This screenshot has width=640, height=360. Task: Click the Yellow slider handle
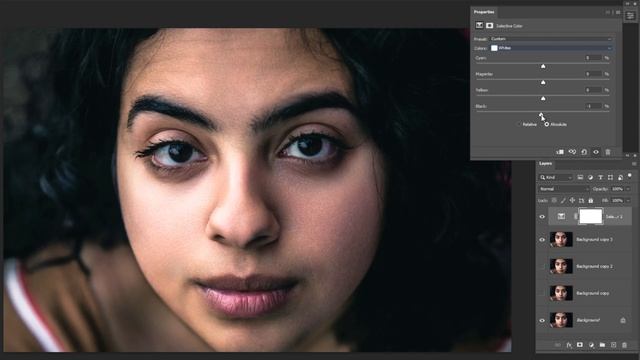(x=543, y=98)
